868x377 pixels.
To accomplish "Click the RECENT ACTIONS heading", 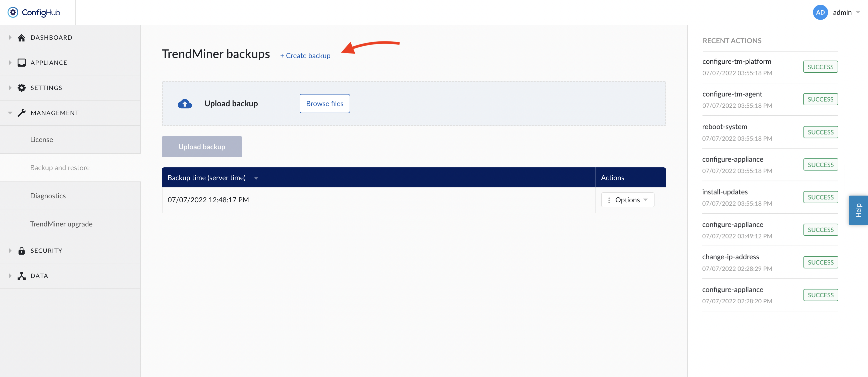I will [732, 41].
